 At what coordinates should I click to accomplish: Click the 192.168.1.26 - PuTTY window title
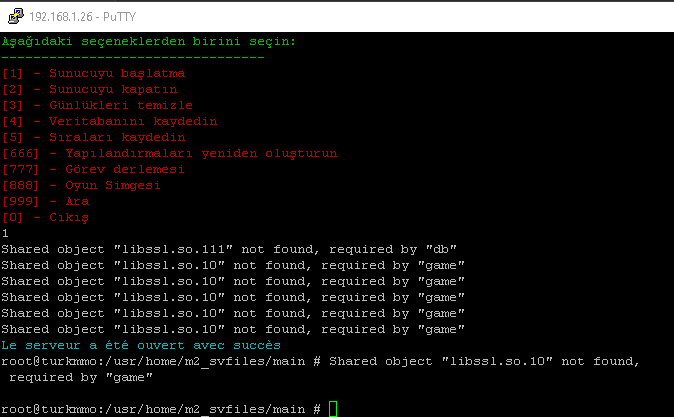coord(83,17)
